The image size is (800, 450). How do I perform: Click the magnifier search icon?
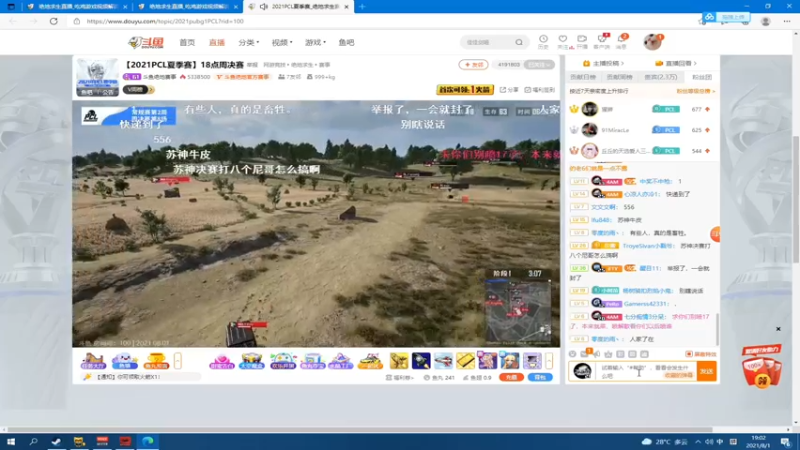(519, 42)
